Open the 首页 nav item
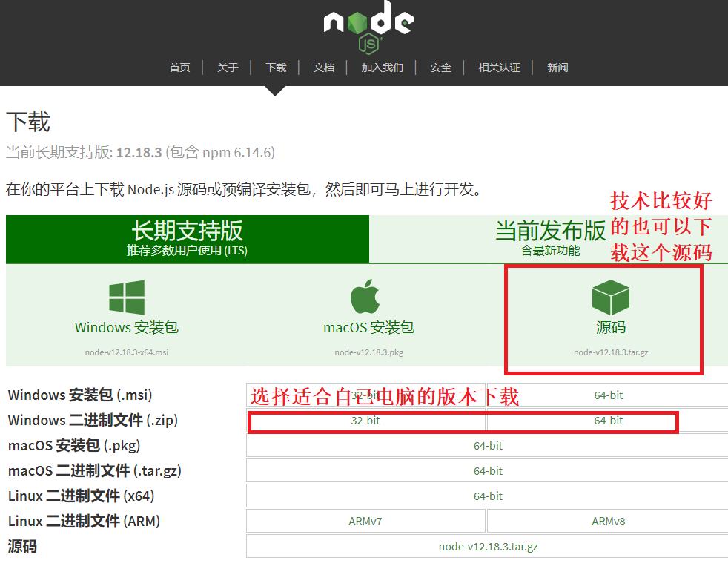 179,68
